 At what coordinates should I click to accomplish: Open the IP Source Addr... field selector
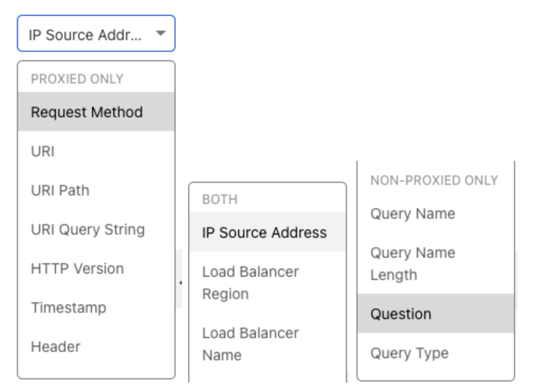pyautogui.click(x=86, y=35)
